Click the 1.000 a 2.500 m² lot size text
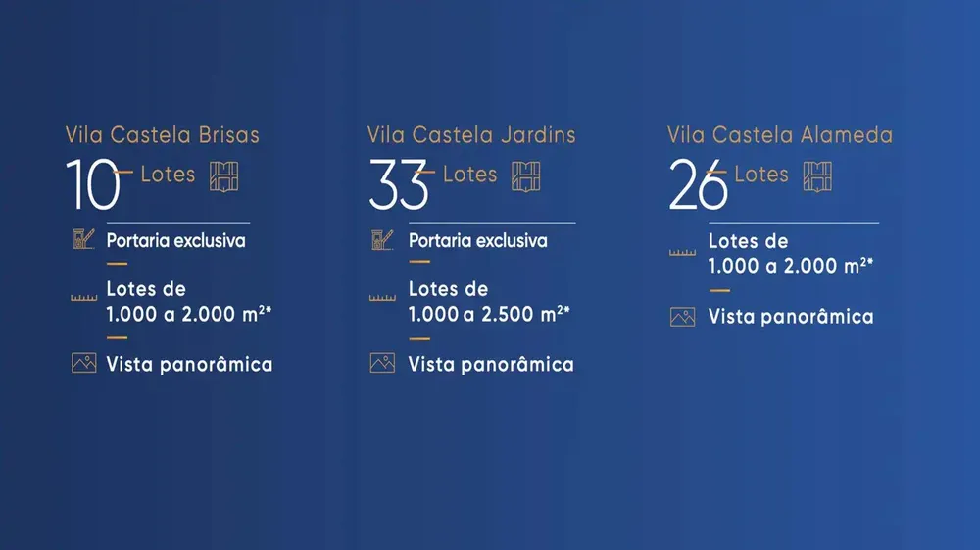 click(x=489, y=314)
